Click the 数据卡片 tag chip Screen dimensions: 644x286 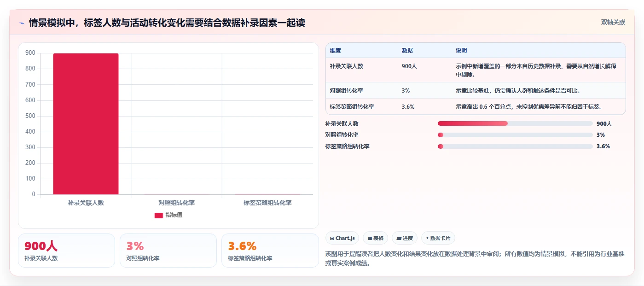click(x=438, y=238)
